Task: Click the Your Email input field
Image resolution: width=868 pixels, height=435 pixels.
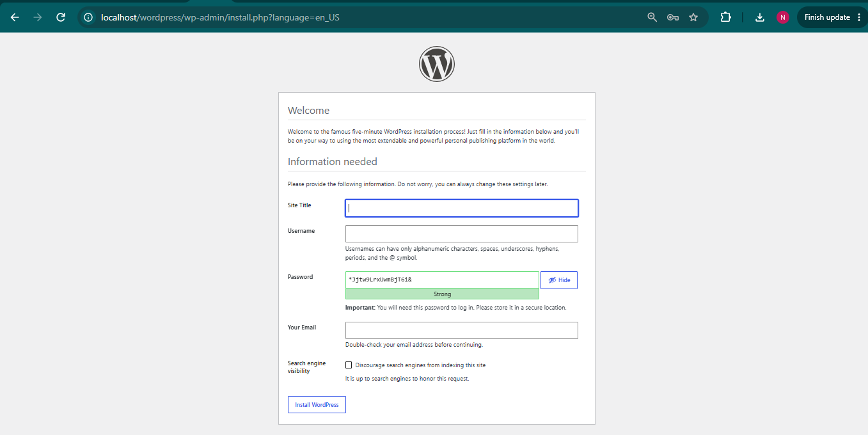Action: coord(462,330)
